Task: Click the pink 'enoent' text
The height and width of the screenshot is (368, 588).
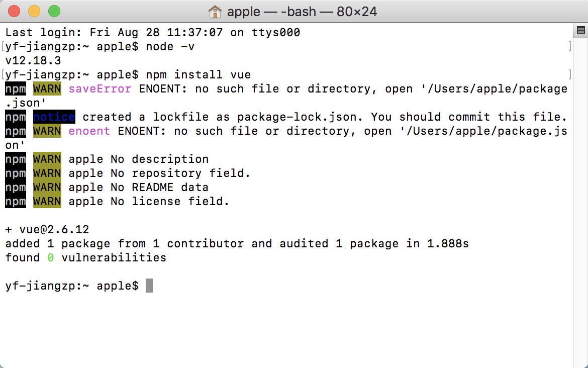Action: [x=89, y=131]
